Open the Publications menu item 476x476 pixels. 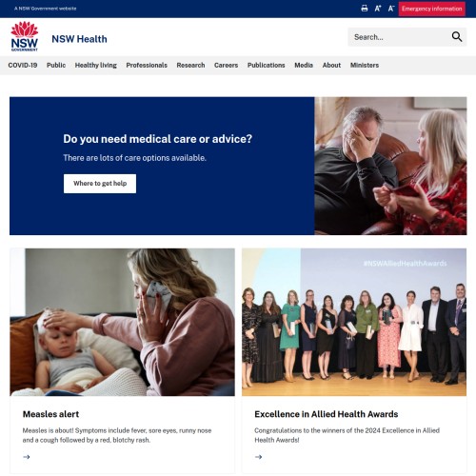coord(267,65)
